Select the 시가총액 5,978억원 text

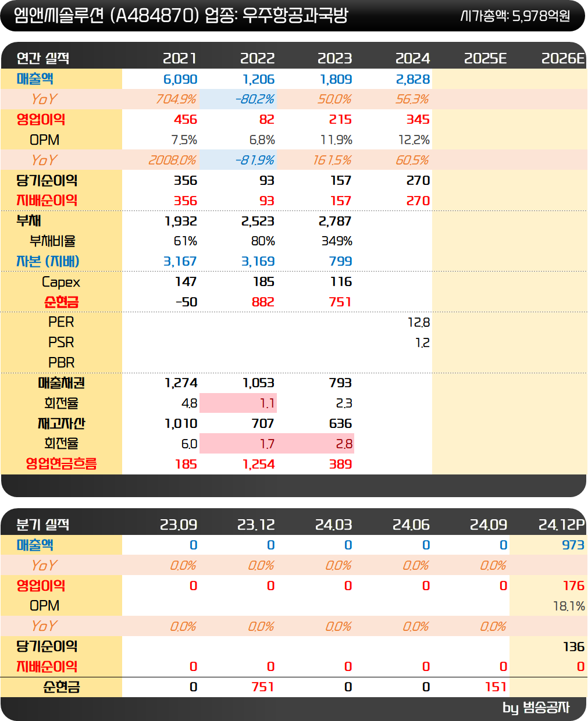point(515,16)
